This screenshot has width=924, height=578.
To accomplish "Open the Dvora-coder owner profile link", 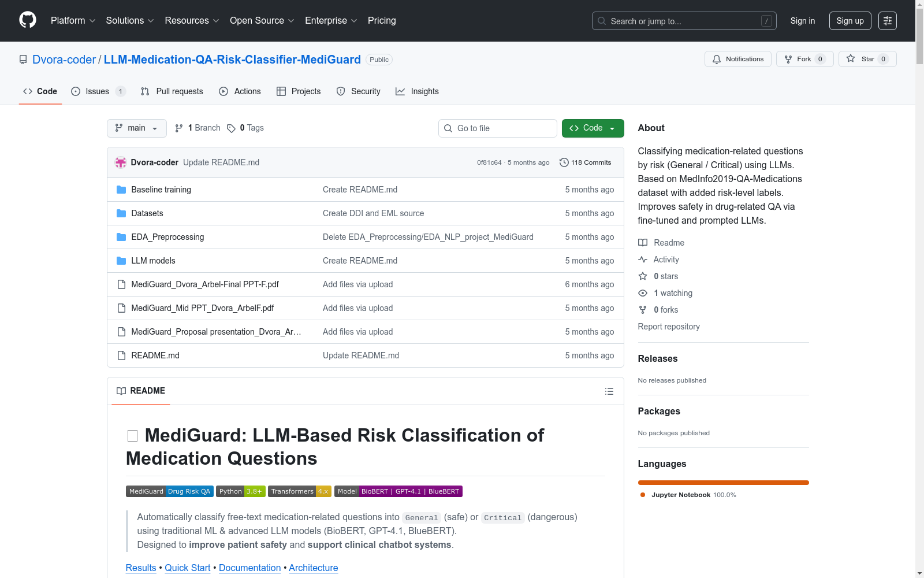I will click(x=64, y=60).
